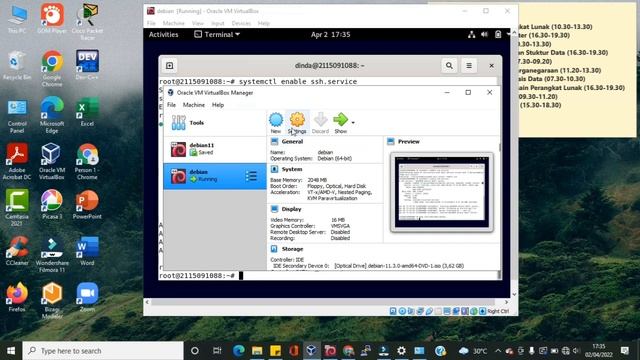Open CCleaner desktop shortcut

point(17,251)
